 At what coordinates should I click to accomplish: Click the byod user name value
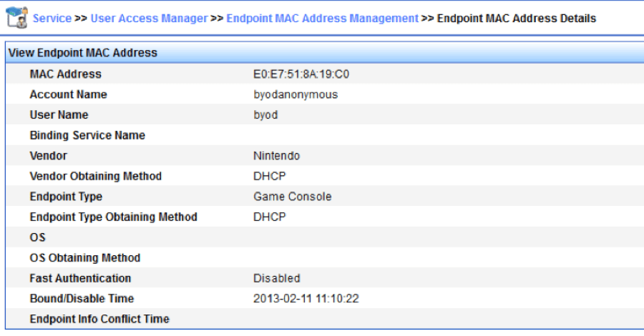265,115
